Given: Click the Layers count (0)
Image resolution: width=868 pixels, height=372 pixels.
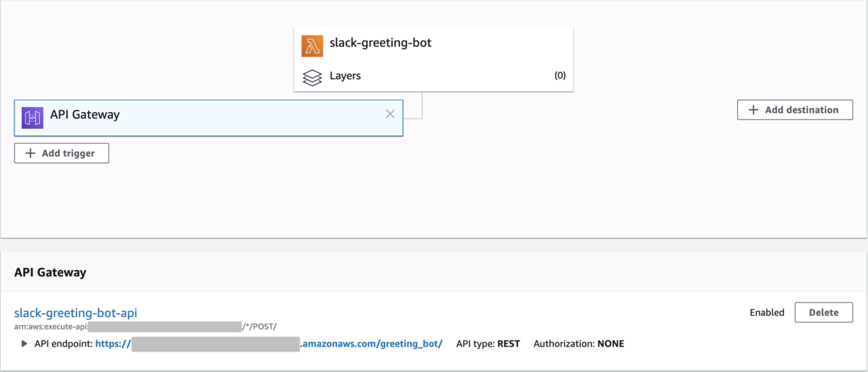Looking at the screenshot, I should 560,75.
